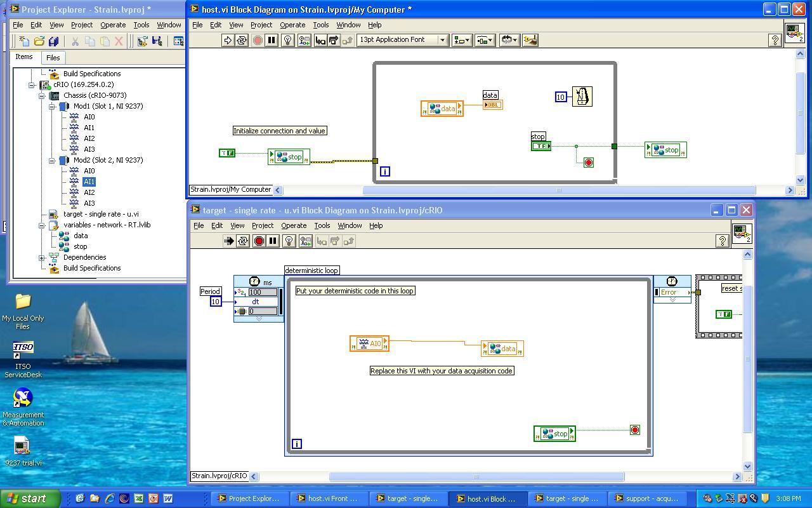Click stop shared variable in target loop

(x=554, y=434)
